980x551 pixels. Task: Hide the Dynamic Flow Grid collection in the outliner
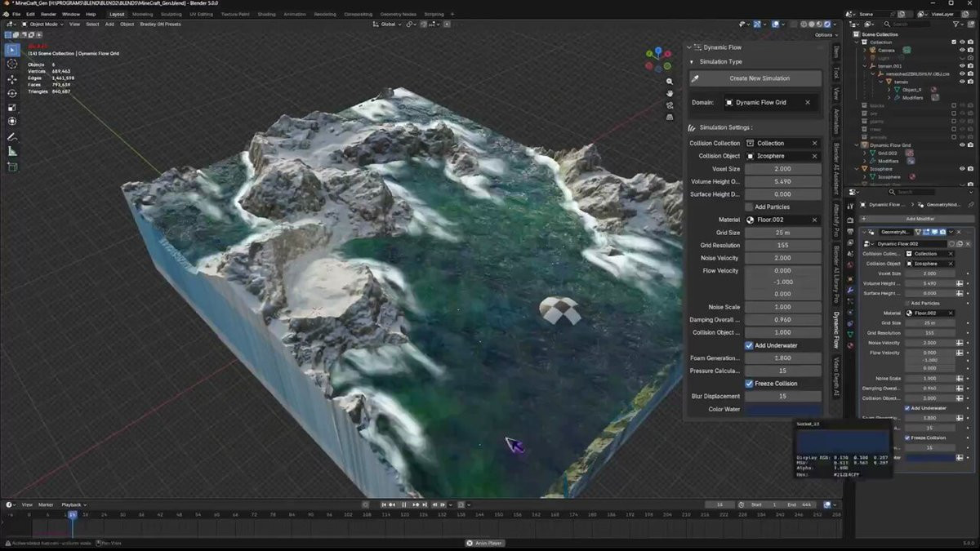point(961,145)
